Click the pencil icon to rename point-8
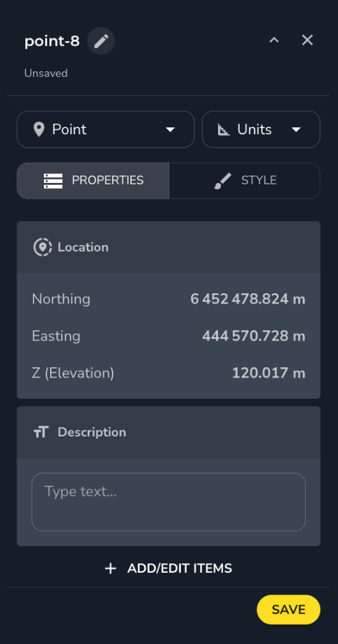The height and width of the screenshot is (644, 338). [x=101, y=40]
